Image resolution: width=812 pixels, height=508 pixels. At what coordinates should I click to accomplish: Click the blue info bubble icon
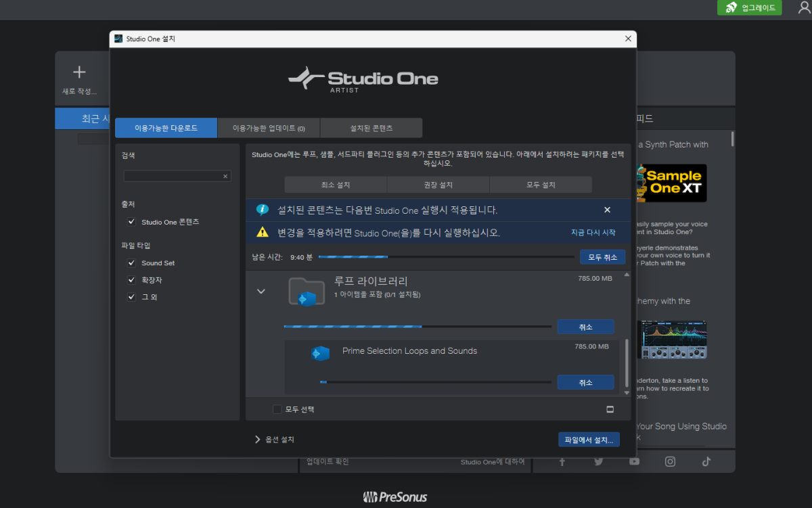tap(263, 210)
